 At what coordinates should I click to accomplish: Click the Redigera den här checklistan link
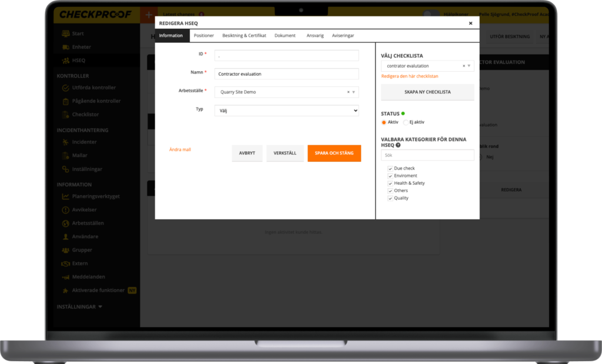pyautogui.click(x=410, y=76)
